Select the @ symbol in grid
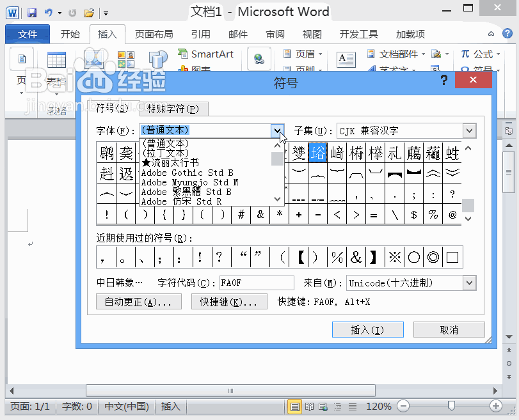Screen dimensions: 519x420 click(x=452, y=215)
